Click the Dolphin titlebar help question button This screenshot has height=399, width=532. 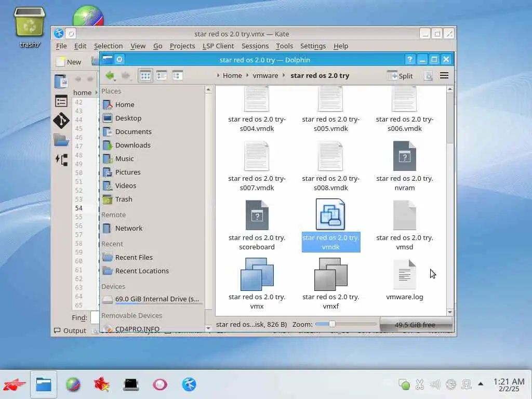coord(410,60)
